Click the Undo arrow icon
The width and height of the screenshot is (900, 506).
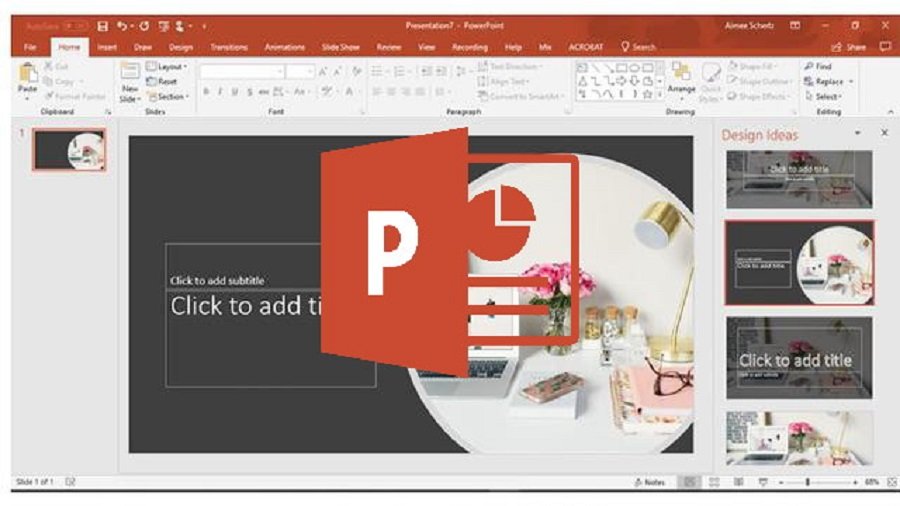[122, 26]
